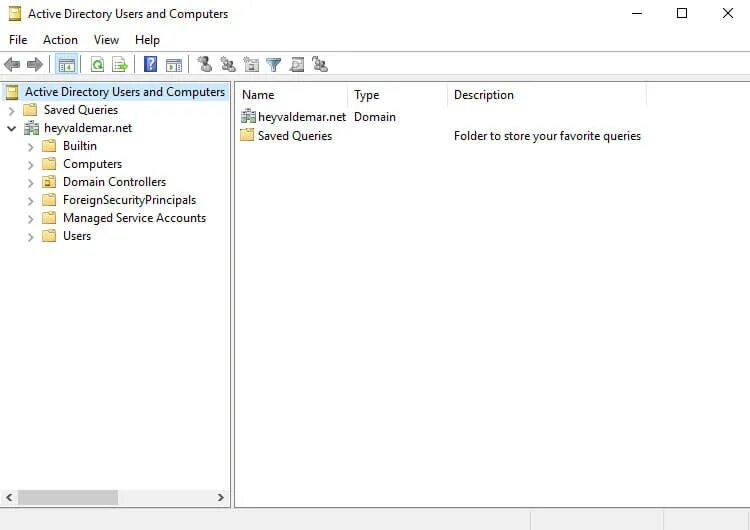Click Create new user toolbar icon

tap(205, 64)
